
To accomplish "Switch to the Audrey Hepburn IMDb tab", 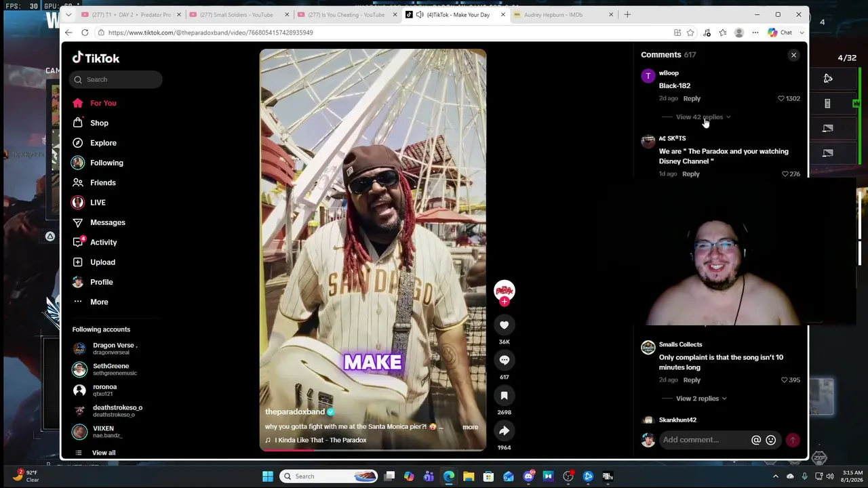I will pos(564,14).
